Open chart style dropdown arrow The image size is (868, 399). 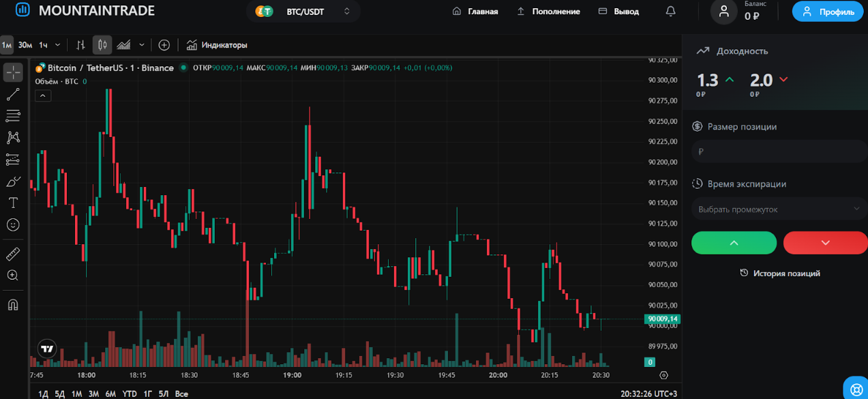click(142, 45)
